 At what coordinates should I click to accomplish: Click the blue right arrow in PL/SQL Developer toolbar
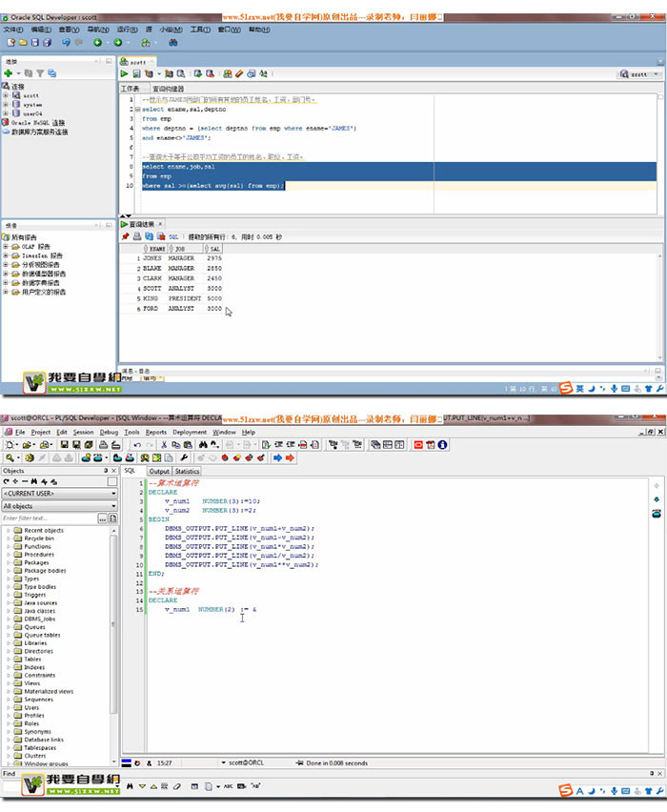pos(277,457)
